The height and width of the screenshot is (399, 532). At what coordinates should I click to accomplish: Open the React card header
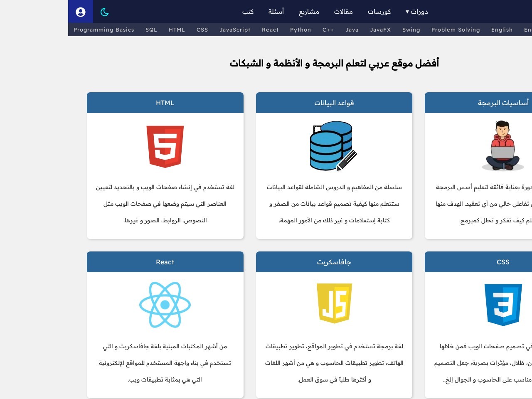[x=165, y=262]
